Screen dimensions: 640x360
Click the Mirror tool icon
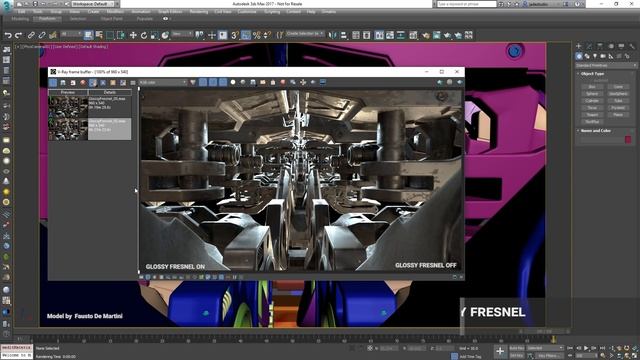[333, 36]
